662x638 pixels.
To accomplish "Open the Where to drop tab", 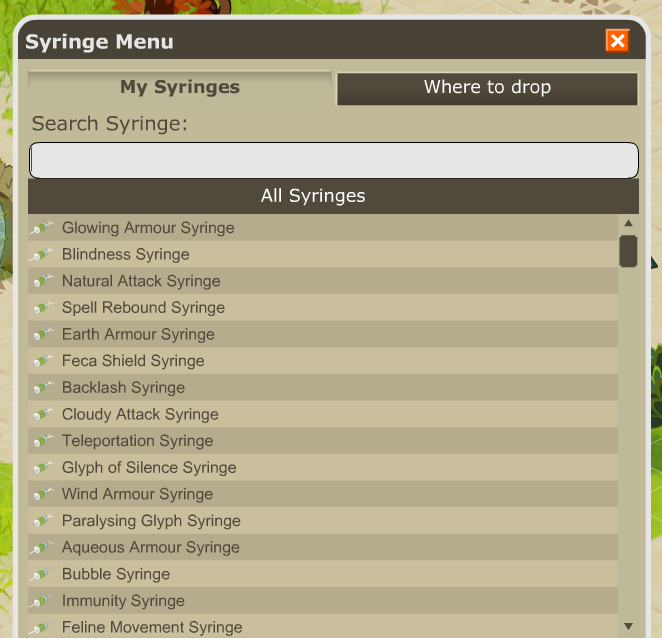I will pos(487,88).
